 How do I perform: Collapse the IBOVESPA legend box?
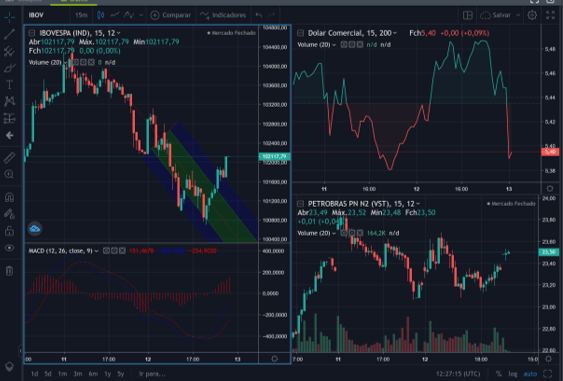click(32, 33)
